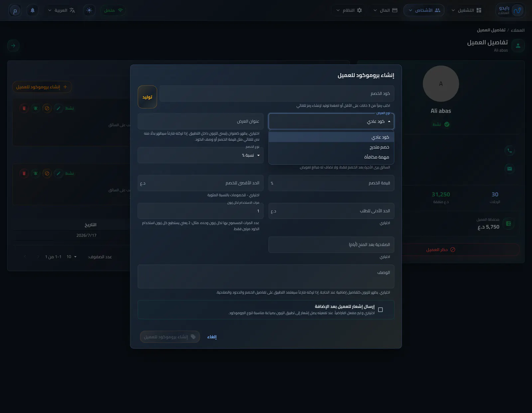Click إلغاء to cancel the dialog
532x413 pixels.
click(212, 337)
